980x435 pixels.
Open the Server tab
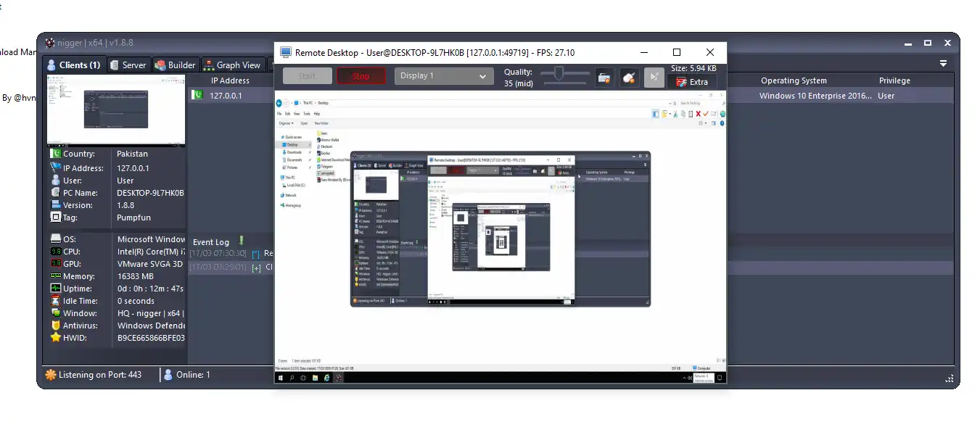128,65
